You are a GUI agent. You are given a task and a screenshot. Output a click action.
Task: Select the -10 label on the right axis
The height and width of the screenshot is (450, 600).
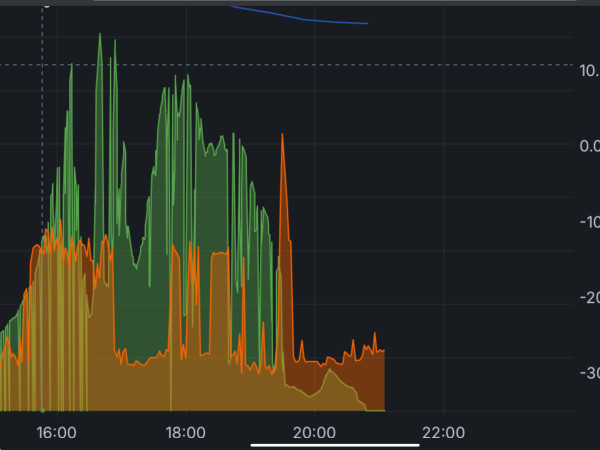tap(588, 222)
